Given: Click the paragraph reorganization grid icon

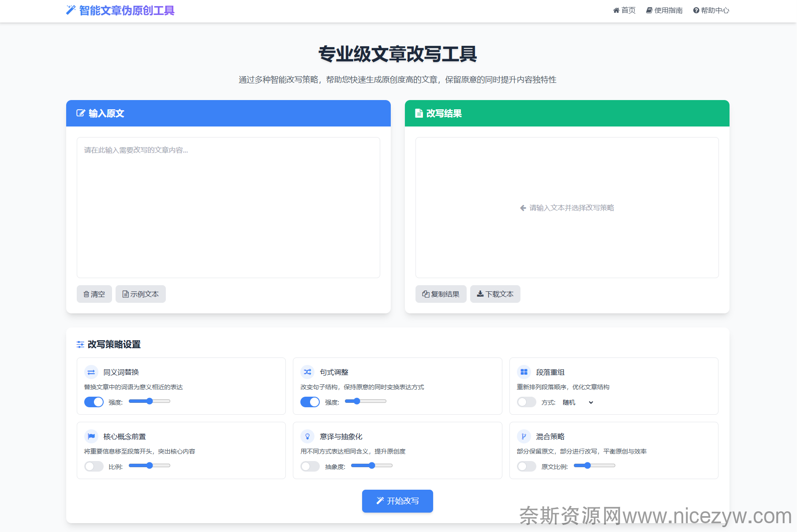Looking at the screenshot, I should tap(524, 372).
